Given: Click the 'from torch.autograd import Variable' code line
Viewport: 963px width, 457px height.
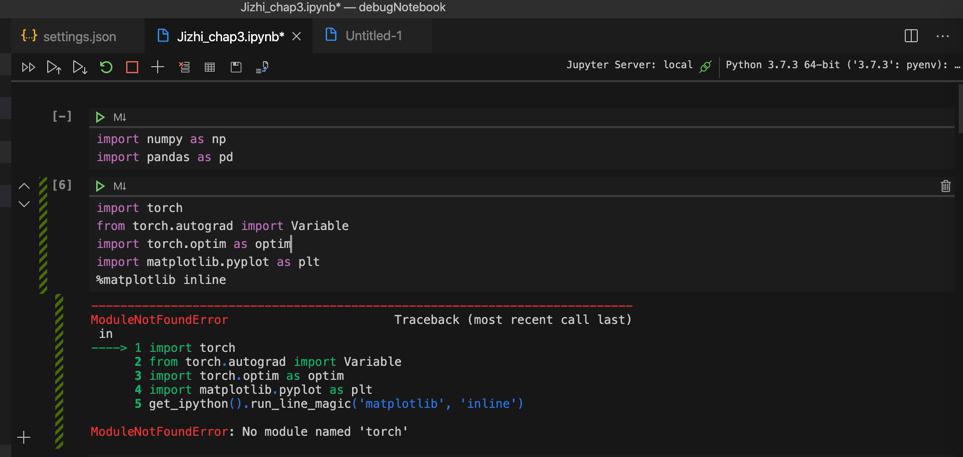Looking at the screenshot, I should [x=222, y=226].
